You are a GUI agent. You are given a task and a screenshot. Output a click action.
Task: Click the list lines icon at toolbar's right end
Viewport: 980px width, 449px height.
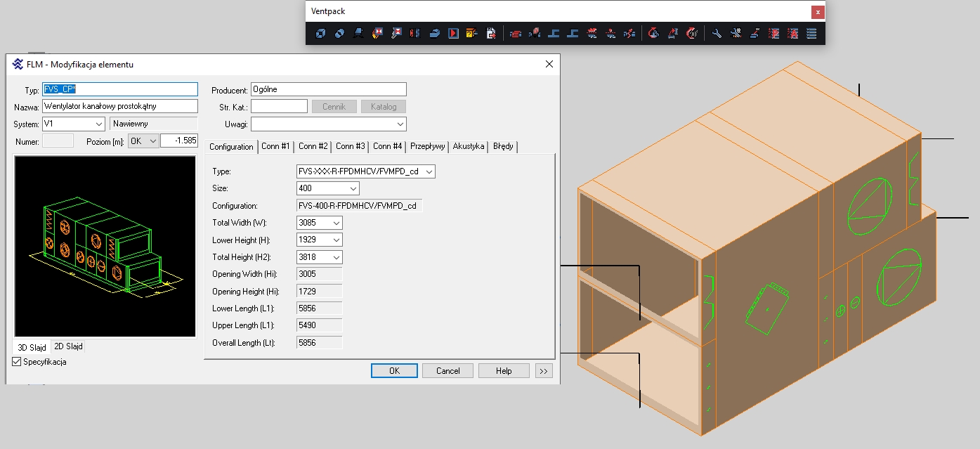(811, 33)
